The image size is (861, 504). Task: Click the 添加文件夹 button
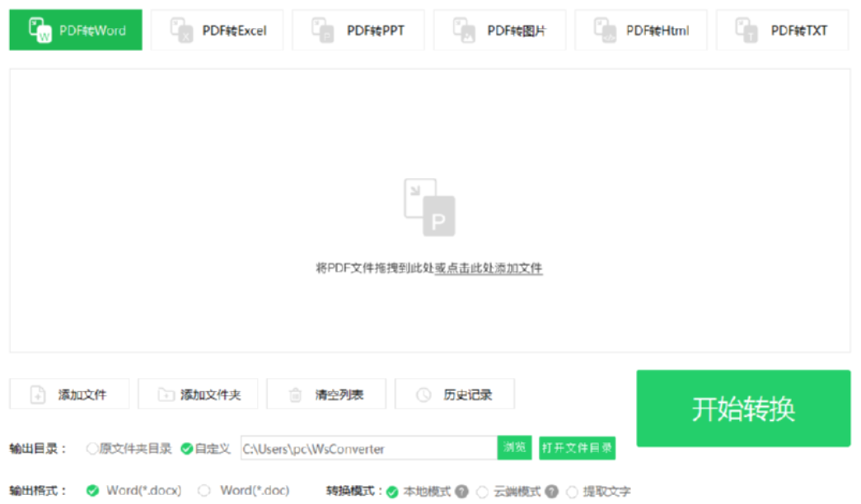click(x=198, y=394)
